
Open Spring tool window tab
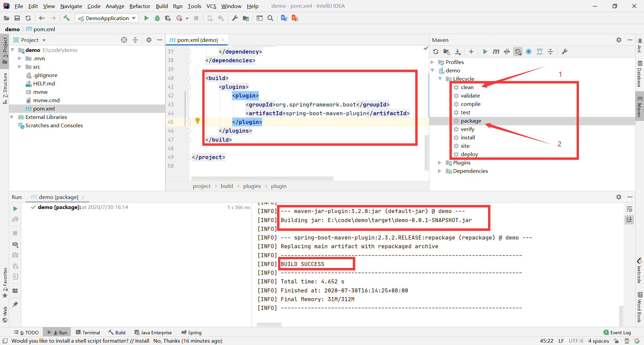point(191,333)
